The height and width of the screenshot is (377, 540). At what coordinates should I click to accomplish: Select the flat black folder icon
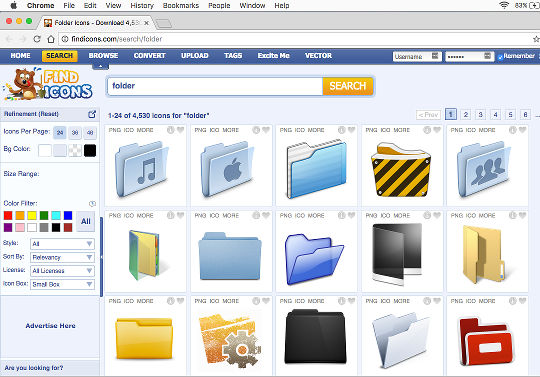pyautogui.click(x=315, y=337)
